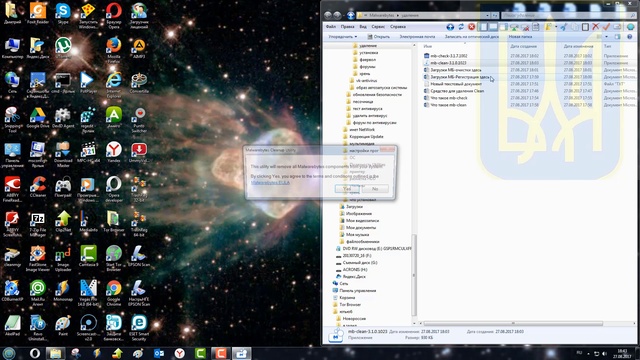Launch CCleaner from the desktop
This screenshot has height=360, width=640.
[x=38, y=187]
